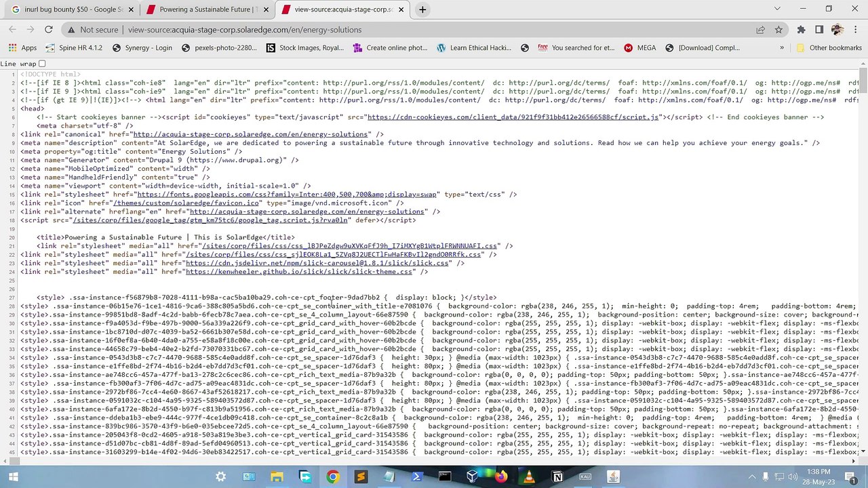This screenshot has height=488, width=868.
Task: Open the Apps bookmarks shortcut
Action: coord(22,47)
